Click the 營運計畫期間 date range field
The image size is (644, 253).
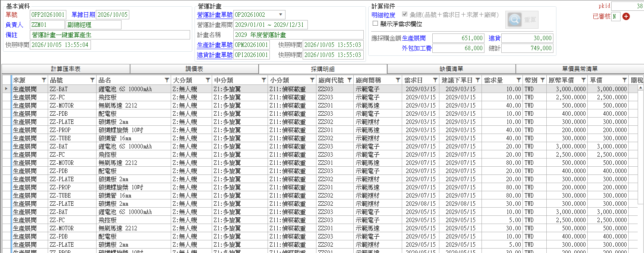point(271,25)
